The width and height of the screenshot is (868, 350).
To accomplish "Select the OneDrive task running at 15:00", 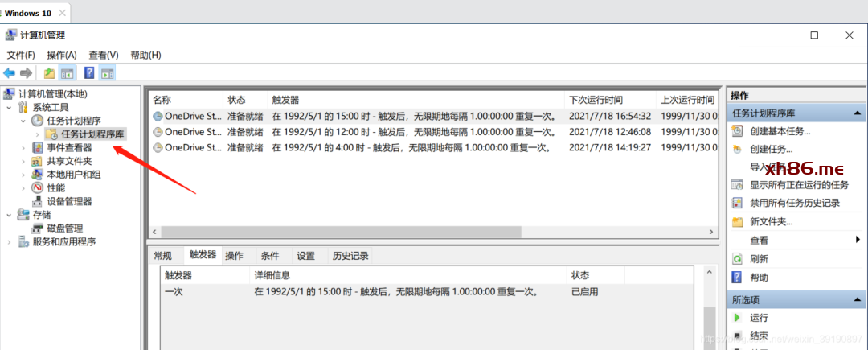I will tap(435, 117).
